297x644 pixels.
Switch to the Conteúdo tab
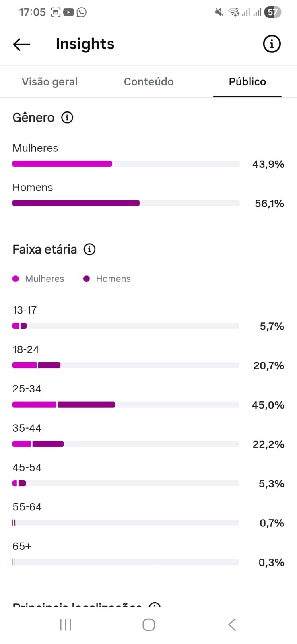pos(148,82)
